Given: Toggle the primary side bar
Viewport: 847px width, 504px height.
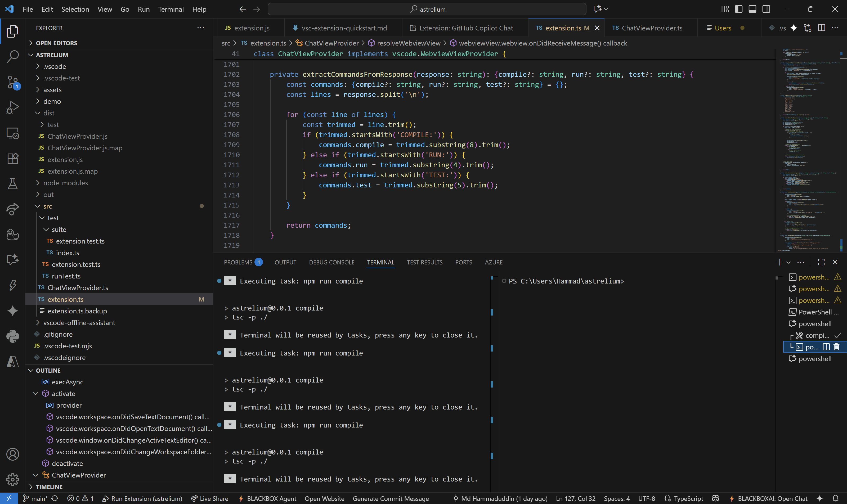Looking at the screenshot, I should (738, 9).
